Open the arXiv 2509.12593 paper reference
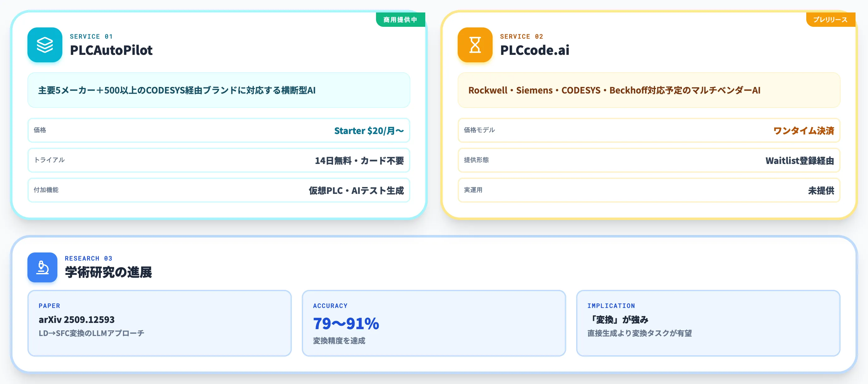This screenshot has width=868, height=384. point(76,319)
